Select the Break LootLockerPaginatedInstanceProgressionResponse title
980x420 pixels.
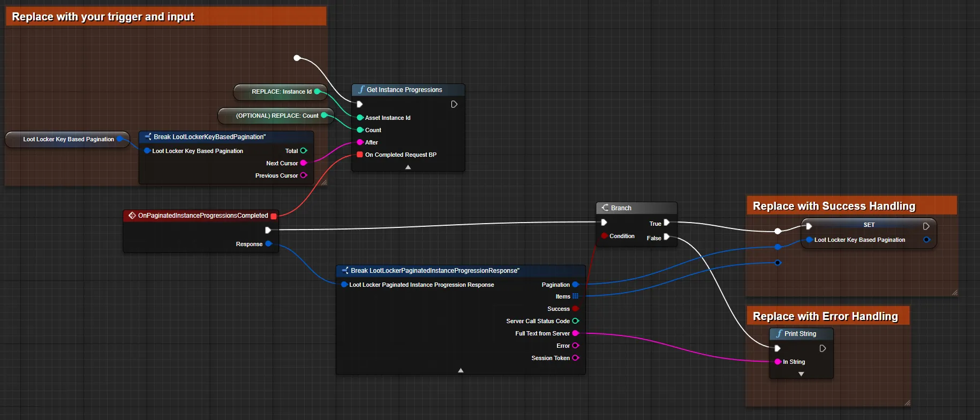pyautogui.click(x=435, y=271)
